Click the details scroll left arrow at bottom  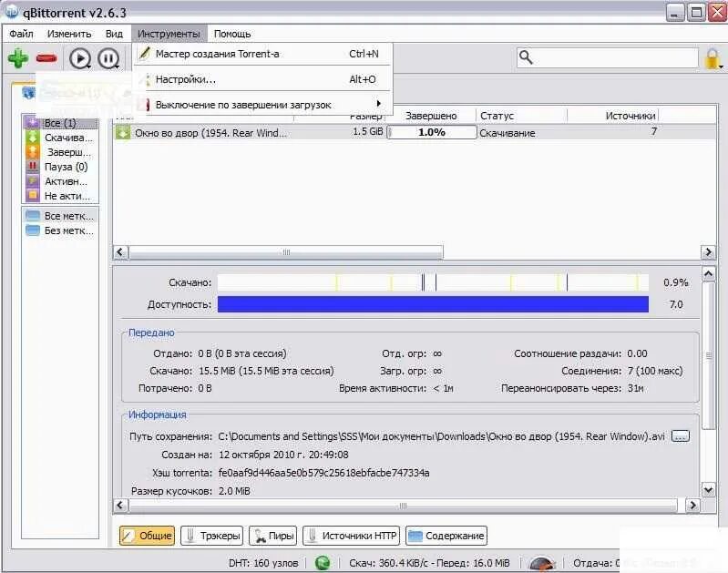click(x=120, y=506)
